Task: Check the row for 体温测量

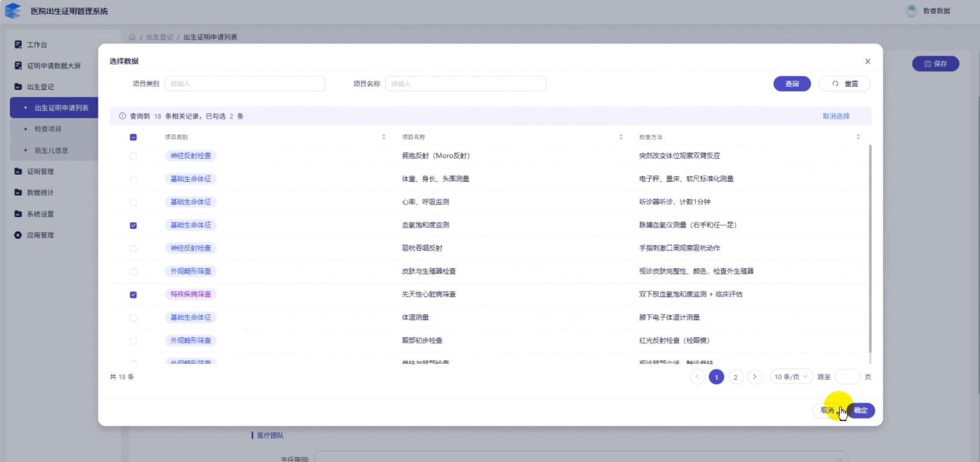Action: click(133, 318)
